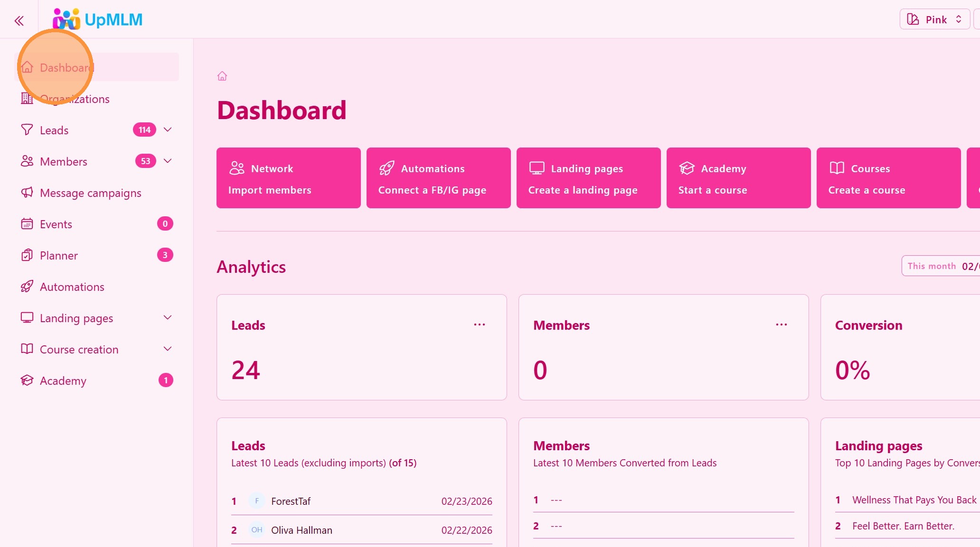Viewport: 980px width, 547px height.
Task: Expand Course creation submenu
Action: pyautogui.click(x=168, y=349)
